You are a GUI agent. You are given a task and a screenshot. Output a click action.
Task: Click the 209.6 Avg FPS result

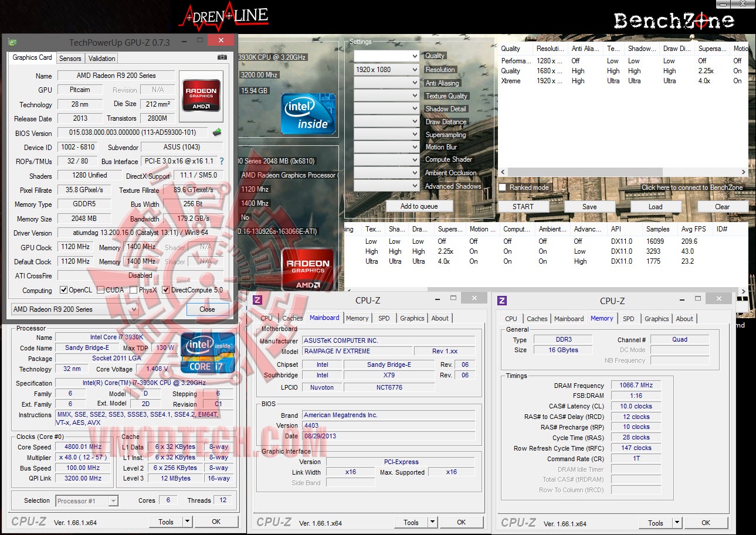(689, 241)
